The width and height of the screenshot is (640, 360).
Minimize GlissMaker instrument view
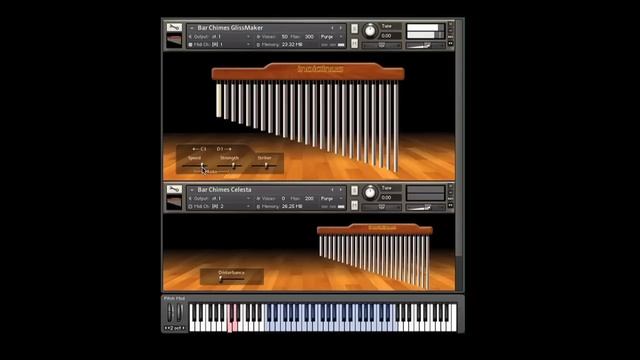[451, 31]
